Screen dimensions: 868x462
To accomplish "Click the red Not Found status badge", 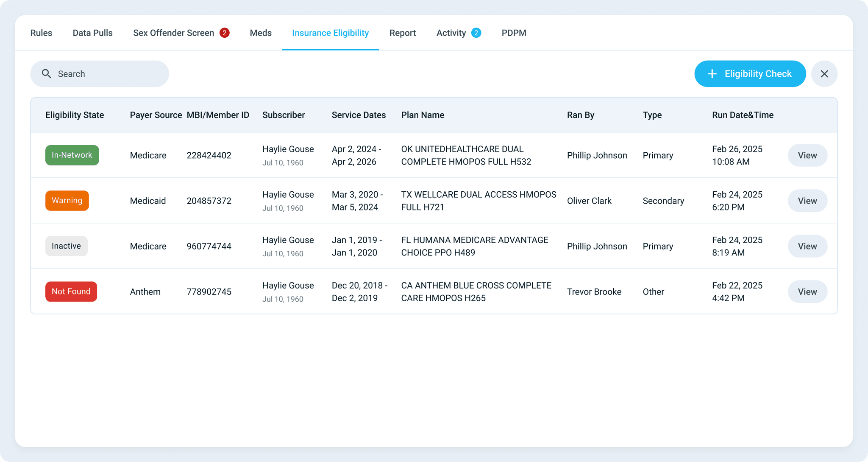I will [71, 291].
